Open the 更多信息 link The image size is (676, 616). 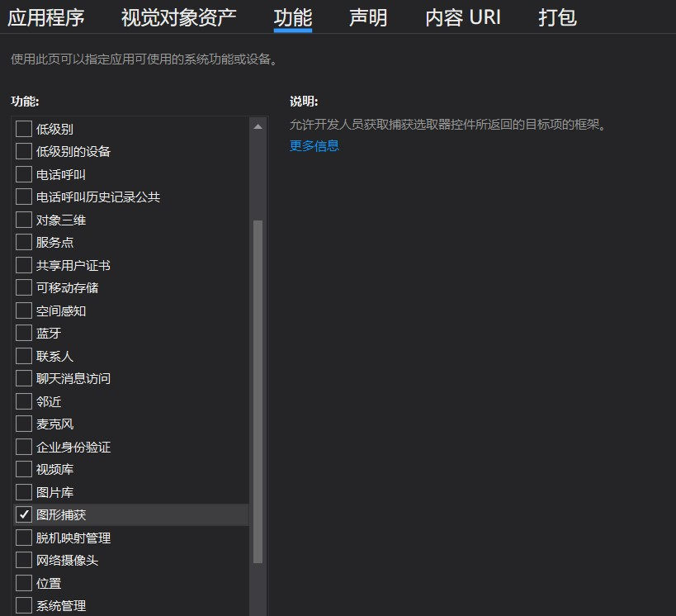(x=314, y=146)
